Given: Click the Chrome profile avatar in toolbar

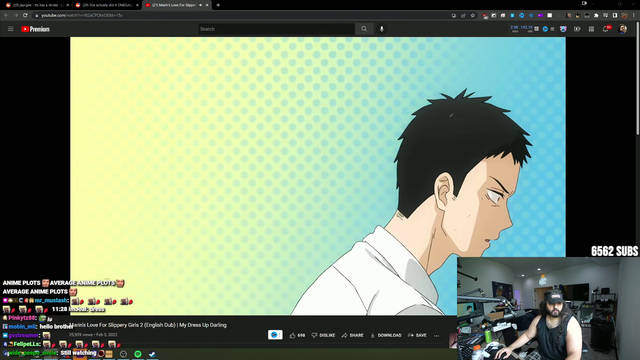Looking at the screenshot, I should click(x=624, y=16).
